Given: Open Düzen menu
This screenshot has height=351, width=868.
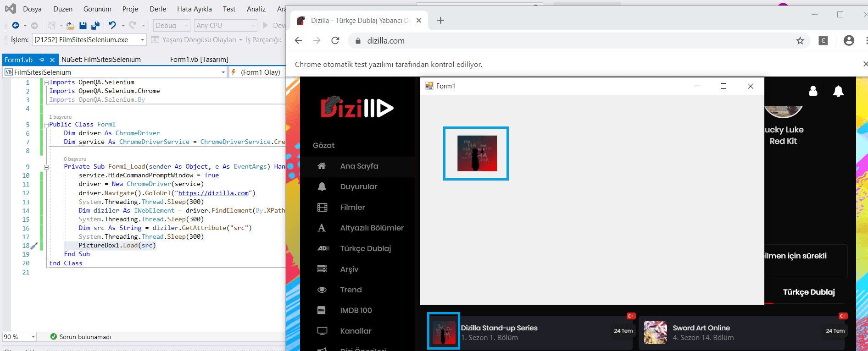Looking at the screenshot, I should 63,9.
